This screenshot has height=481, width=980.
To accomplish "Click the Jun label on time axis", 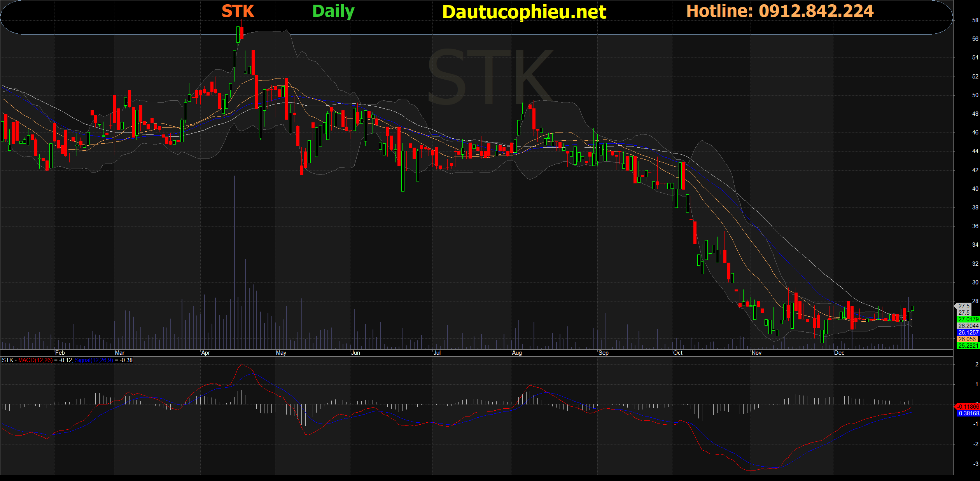I will point(355,353).
